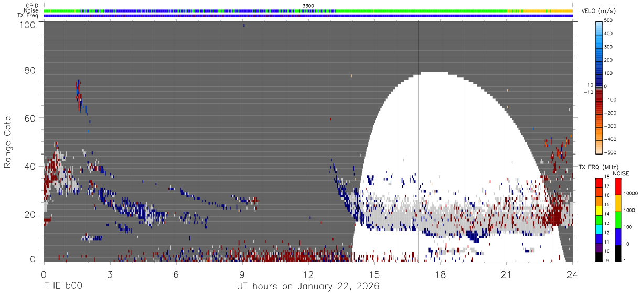Click the black swatch in TX FRQ legend
Screen dimensions: 644x297
click(598, 257)
